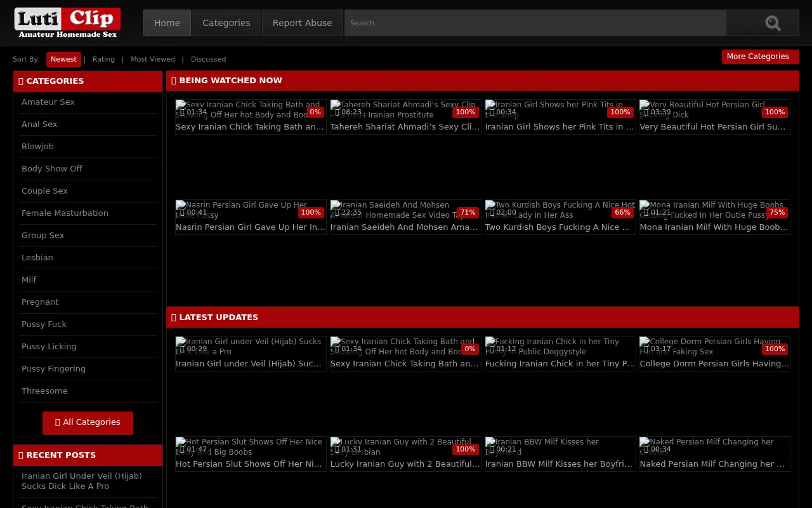Viewport: 812px width, 508px height.
Task: Click the More Categories button
Action: 760,57
